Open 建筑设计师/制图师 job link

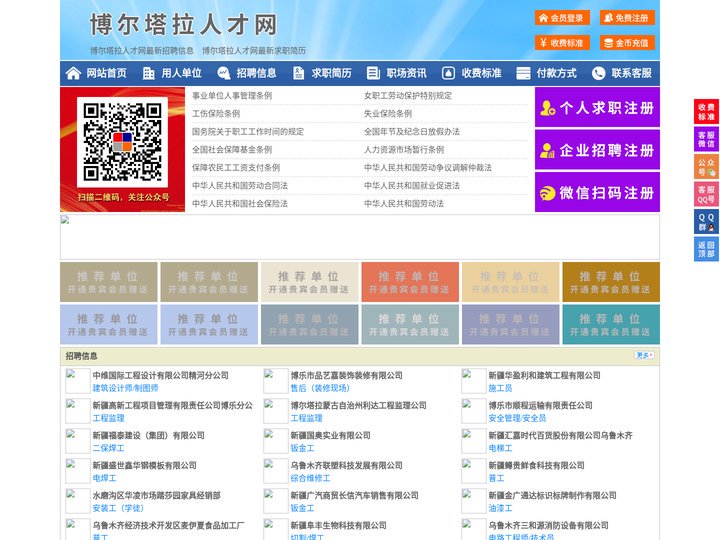[x=125, y=388]
